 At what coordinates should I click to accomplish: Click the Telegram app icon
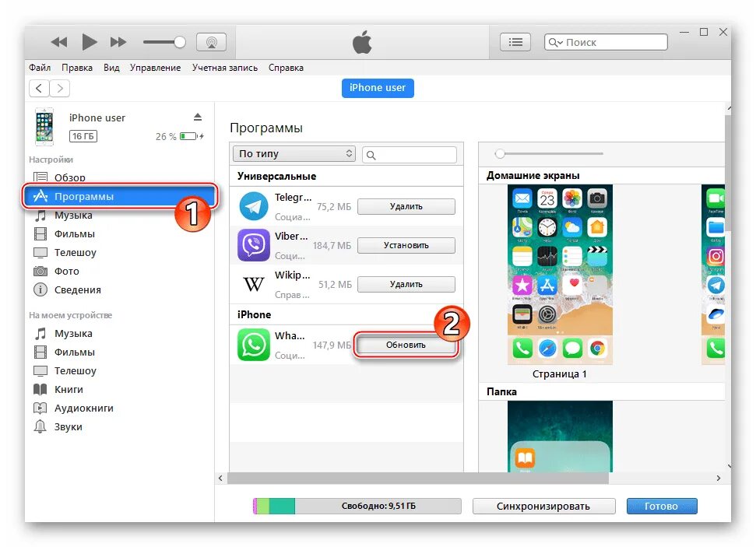coord(254,206)
